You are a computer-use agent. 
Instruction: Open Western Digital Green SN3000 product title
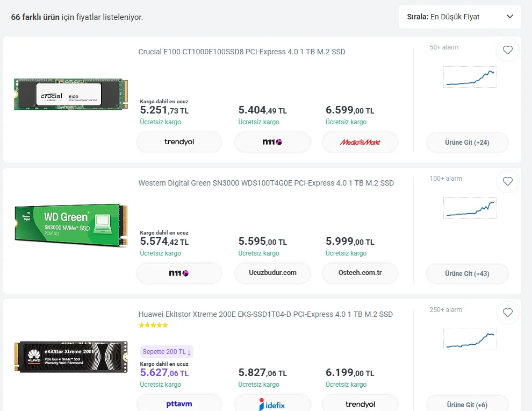pos(266,183)
